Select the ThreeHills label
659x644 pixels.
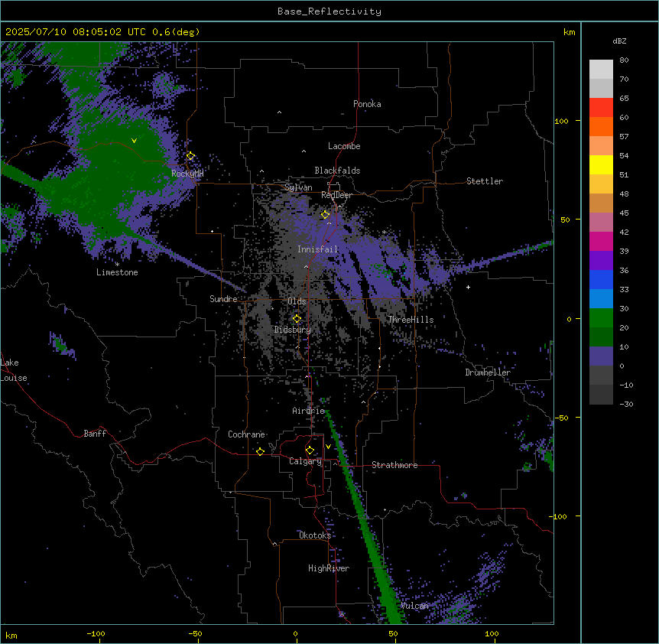tap(411, 320)
